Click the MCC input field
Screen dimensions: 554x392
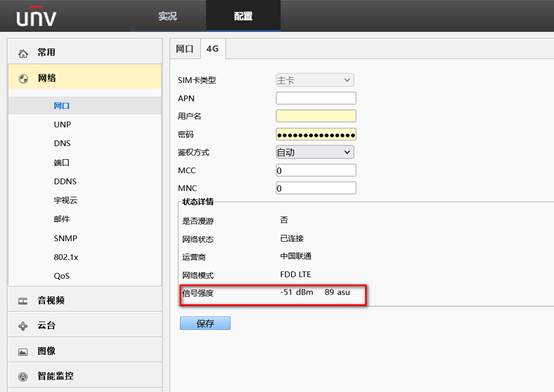(316, 170)
